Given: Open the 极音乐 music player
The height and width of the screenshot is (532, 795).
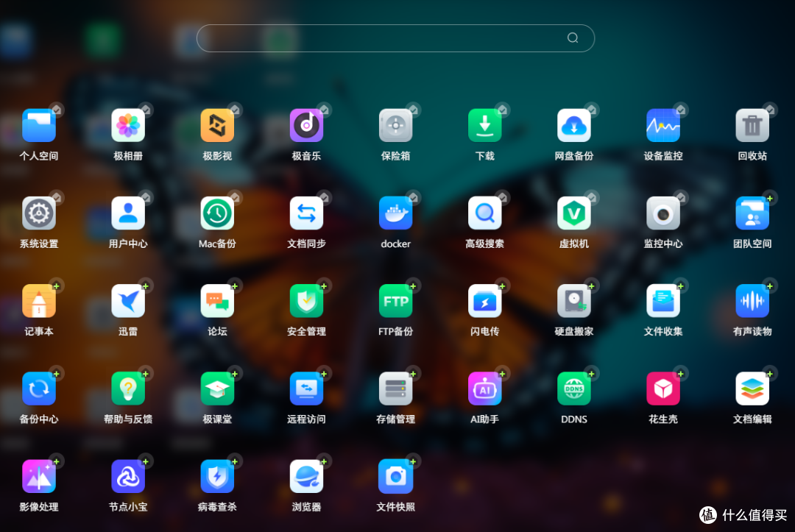Looking at the screenshot, I should coord(306,125).
